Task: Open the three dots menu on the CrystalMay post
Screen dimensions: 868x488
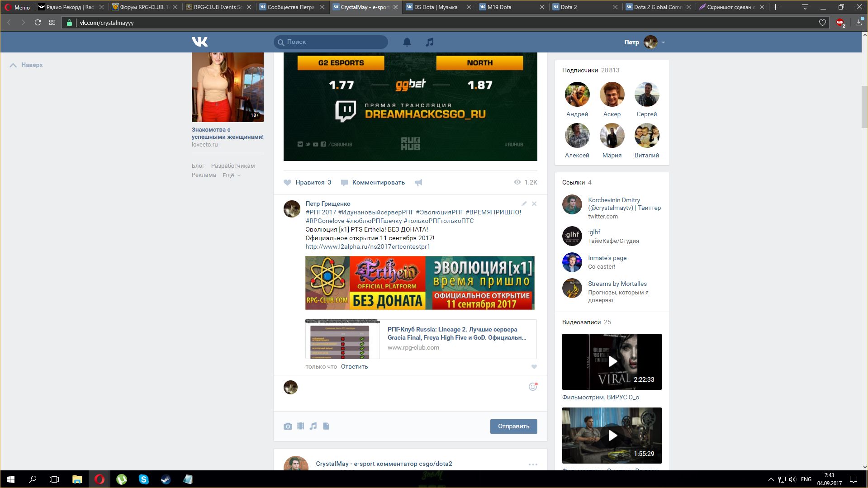Action: (533, 464)
